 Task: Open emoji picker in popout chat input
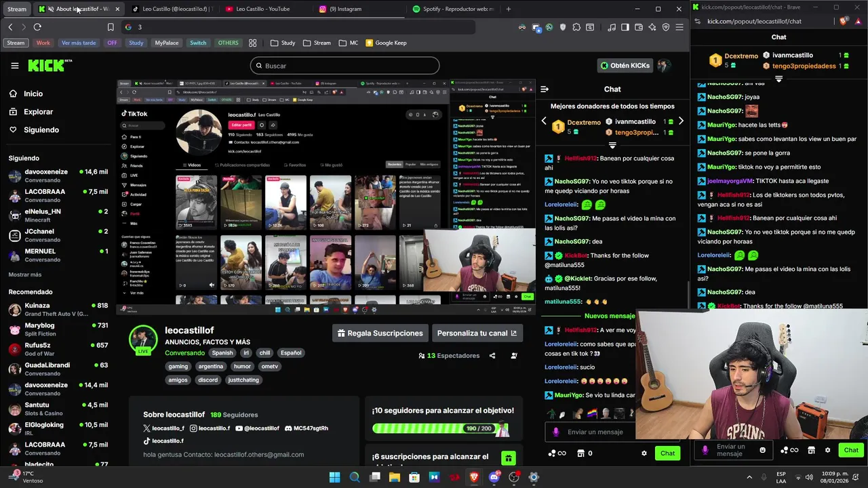(762, 450)
